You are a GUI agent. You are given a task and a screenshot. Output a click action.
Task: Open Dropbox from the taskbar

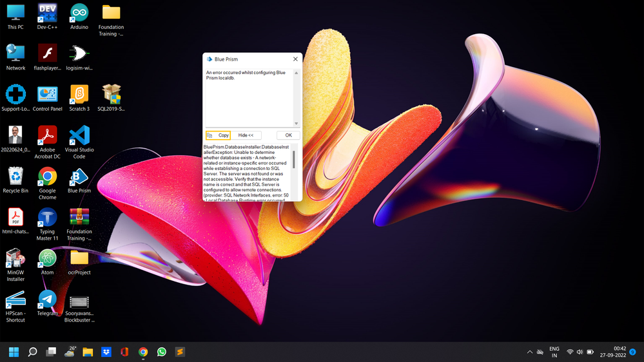click(x=106, y=352)
